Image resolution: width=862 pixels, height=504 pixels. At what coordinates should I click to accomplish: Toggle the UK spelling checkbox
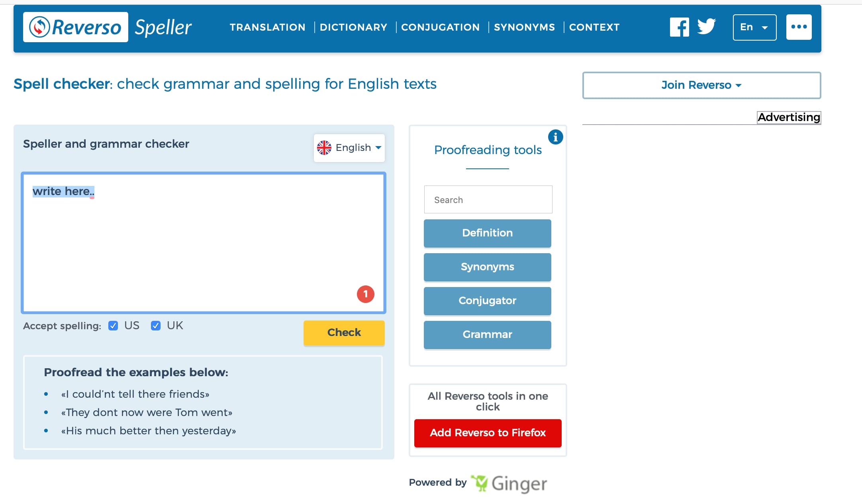[x=156, y=326]
